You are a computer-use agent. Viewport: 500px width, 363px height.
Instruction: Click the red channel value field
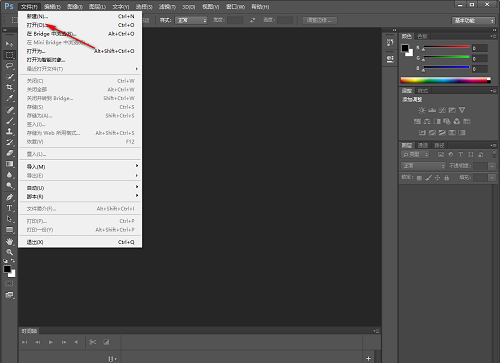coord(480,48)
